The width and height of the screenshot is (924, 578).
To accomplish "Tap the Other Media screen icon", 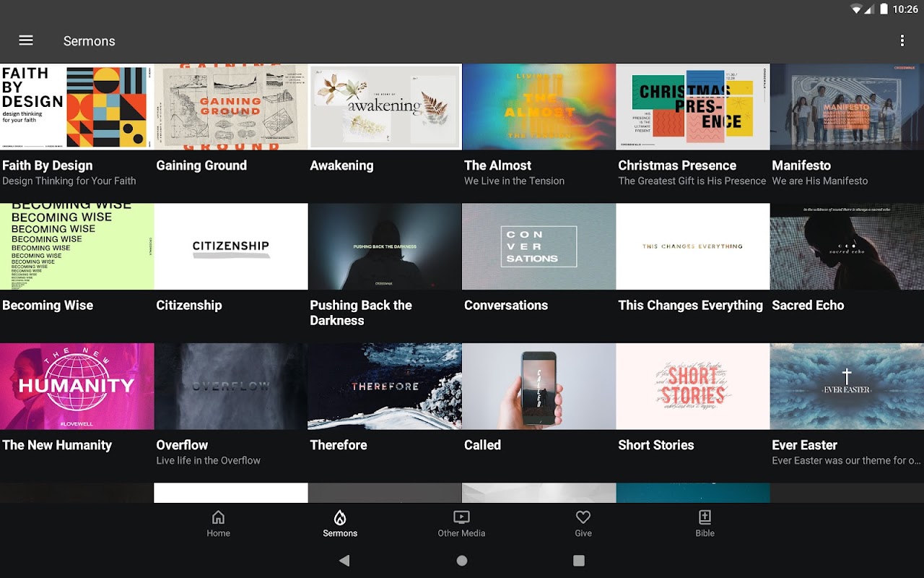I will [461, 517].
